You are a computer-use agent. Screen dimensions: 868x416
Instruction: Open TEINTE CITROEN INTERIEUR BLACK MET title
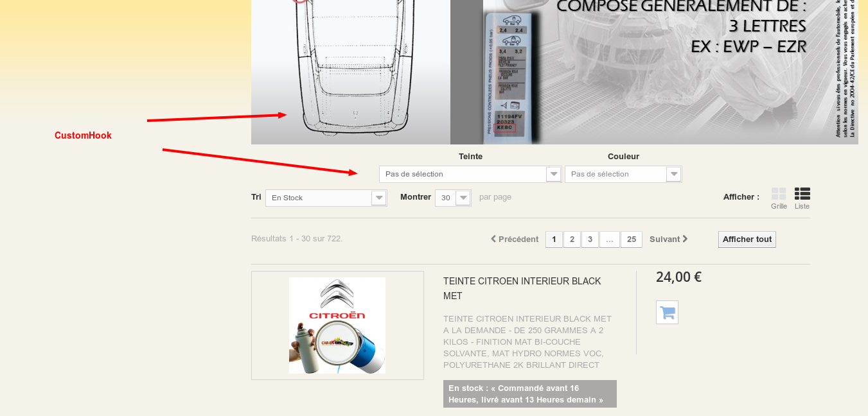522,288
